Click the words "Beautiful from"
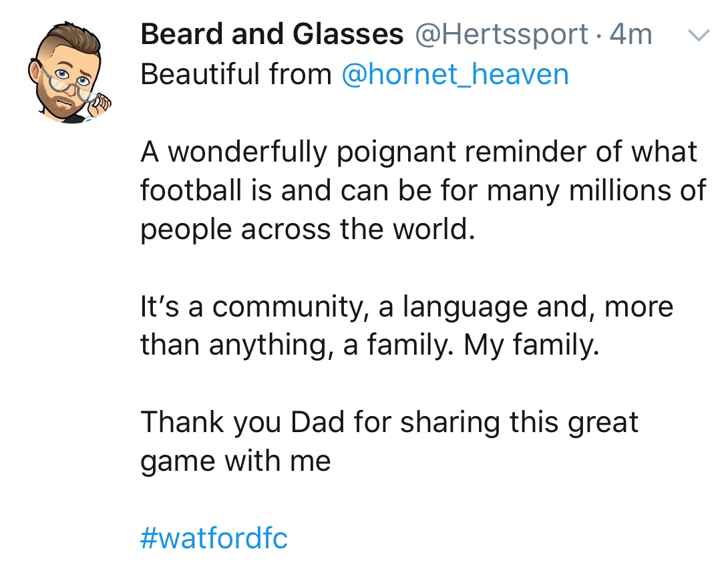This screenshot has width=728, height=569. [x=236, y=74]
